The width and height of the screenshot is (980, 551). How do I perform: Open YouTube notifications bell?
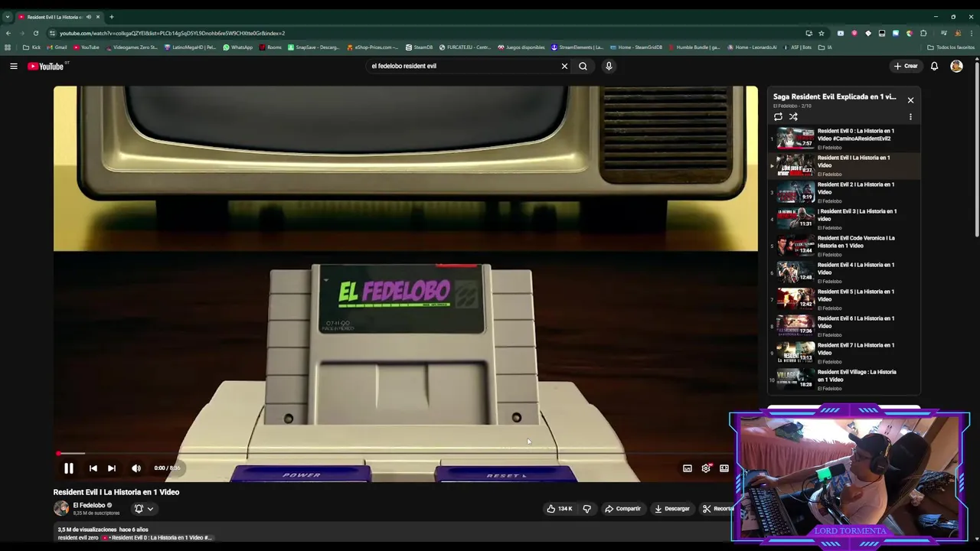[x=934, y=66]
